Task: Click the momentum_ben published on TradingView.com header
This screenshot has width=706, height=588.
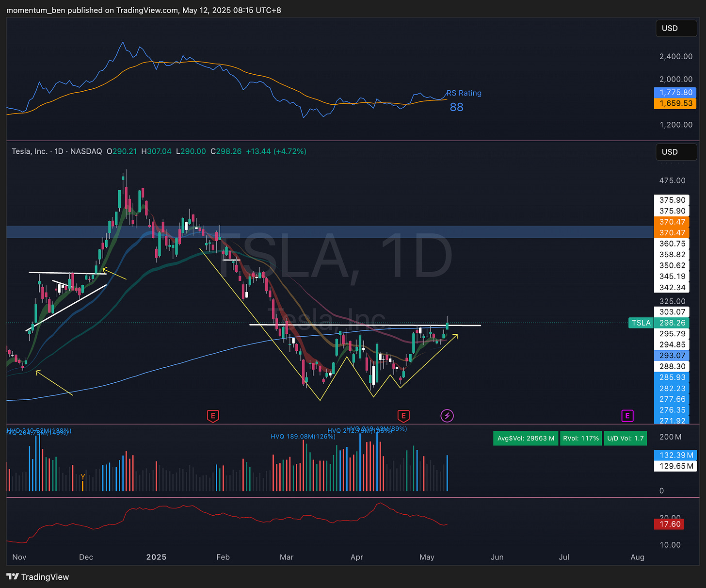Action: pyautogui.click(x=144, y=10)
